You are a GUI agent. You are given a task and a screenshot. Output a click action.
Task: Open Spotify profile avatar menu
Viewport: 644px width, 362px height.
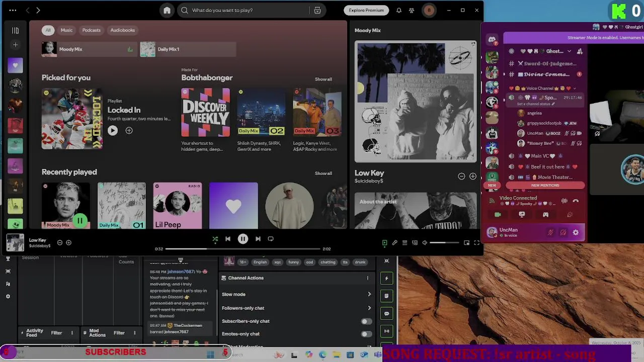tap(429, 10)
